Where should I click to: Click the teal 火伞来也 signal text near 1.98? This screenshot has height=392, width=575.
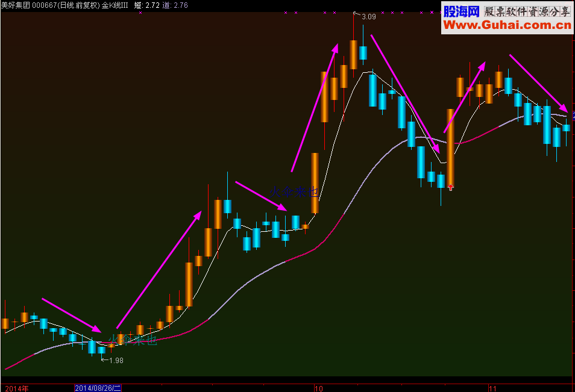point(133,340)
